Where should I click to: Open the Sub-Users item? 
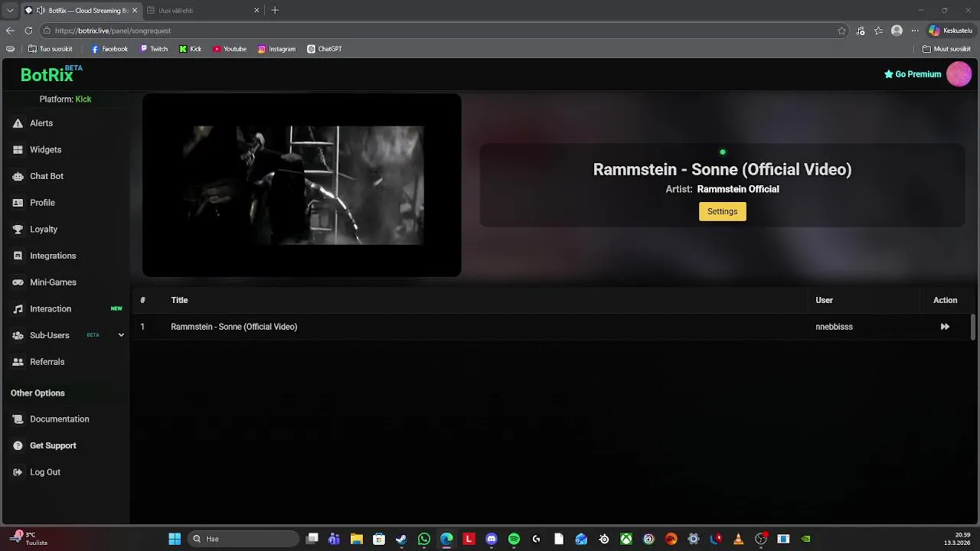tap(49, 335)
